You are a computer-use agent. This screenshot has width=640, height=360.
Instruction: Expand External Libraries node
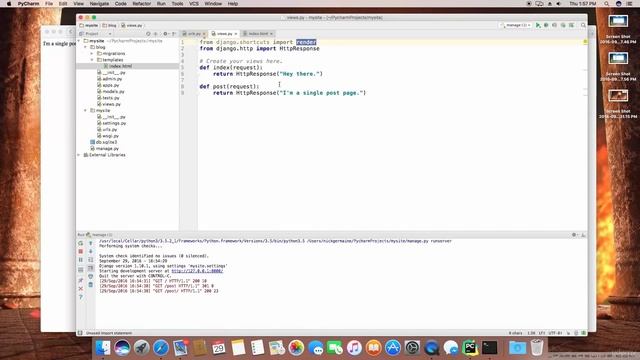tap(79, 155)
